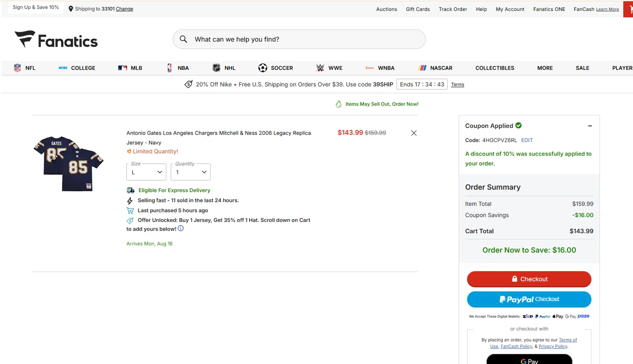Click the NASCAR stripes icon
The image size is (633, 364).
422,68
